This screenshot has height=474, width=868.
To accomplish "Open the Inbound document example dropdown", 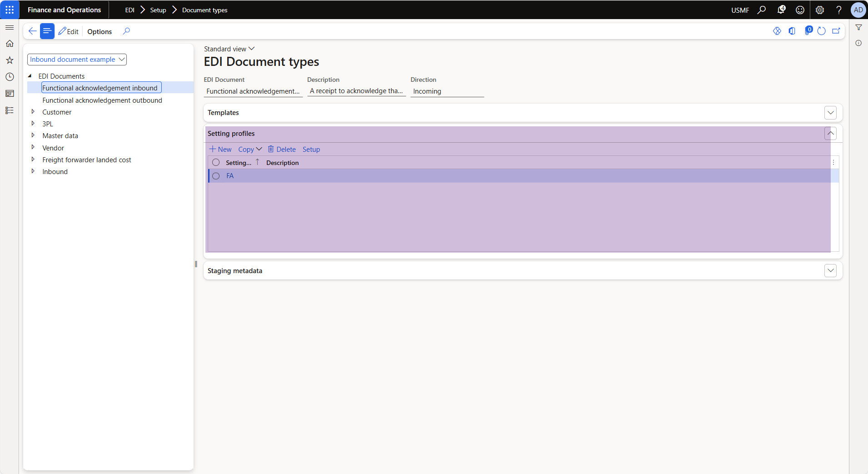I will pyautogui.click(x=77, y=60).
